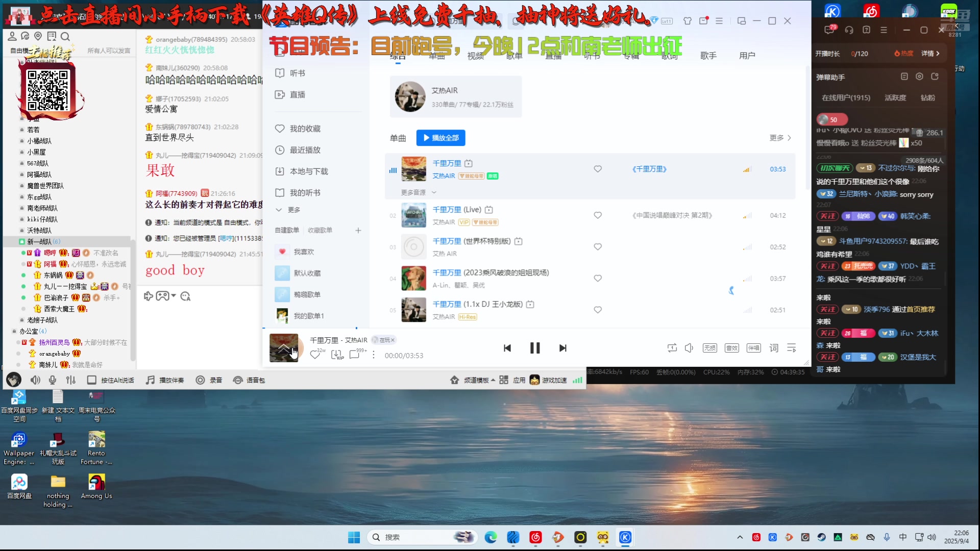
Task: Select the 老嫂子战队 channel
Action: click(42, 320)
